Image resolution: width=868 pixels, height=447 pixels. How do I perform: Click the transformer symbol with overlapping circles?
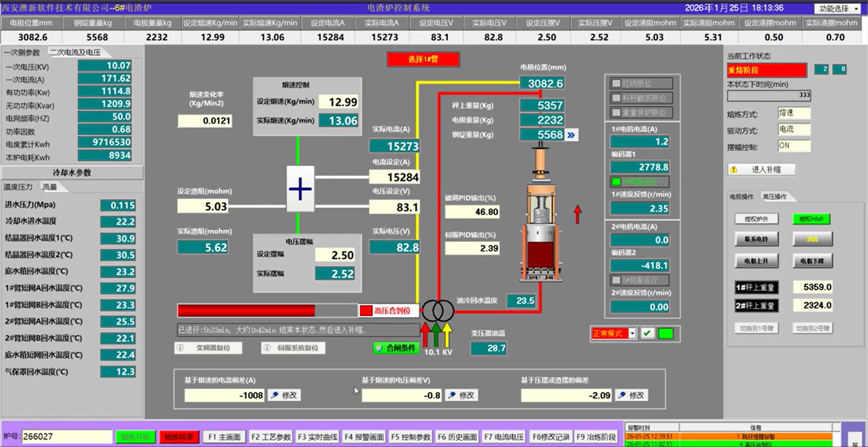(x=438, y=310)
